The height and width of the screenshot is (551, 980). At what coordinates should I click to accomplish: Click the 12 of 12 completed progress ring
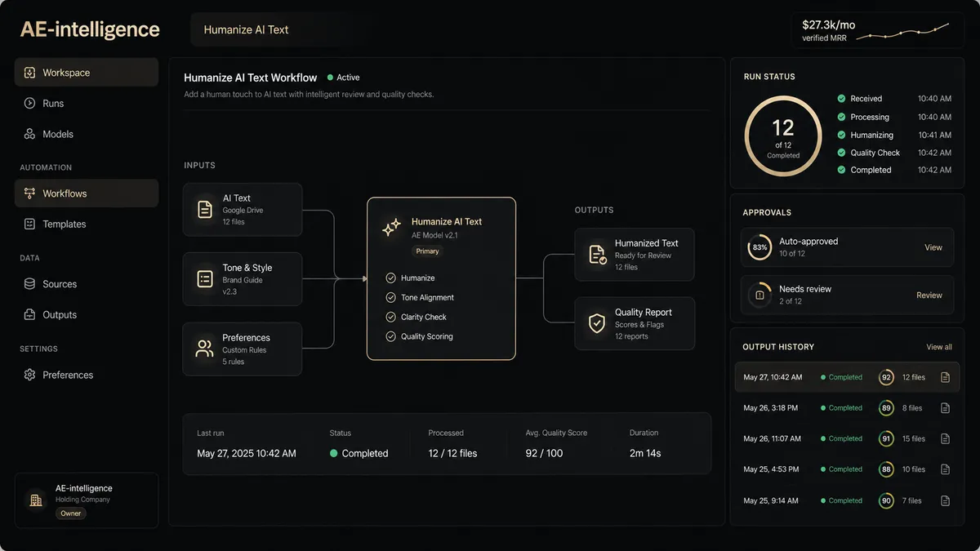click(x=783, y=138)
